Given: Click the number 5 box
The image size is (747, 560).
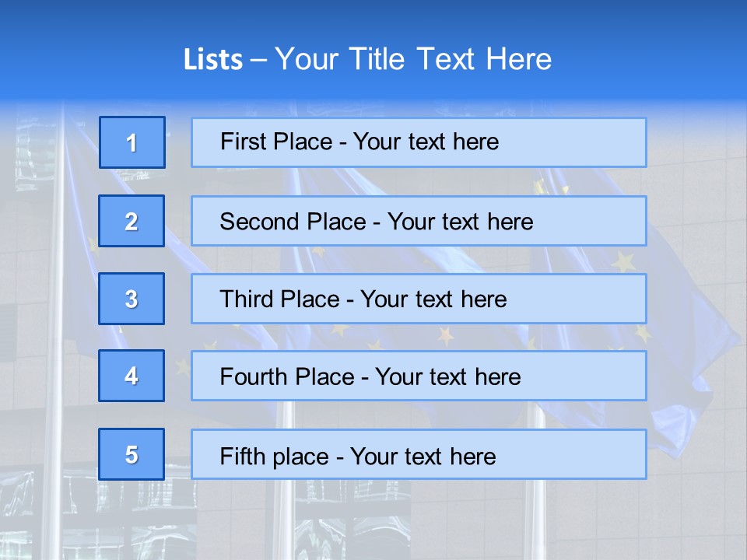Looking at the screenshot, I should [x=132, y=454].
